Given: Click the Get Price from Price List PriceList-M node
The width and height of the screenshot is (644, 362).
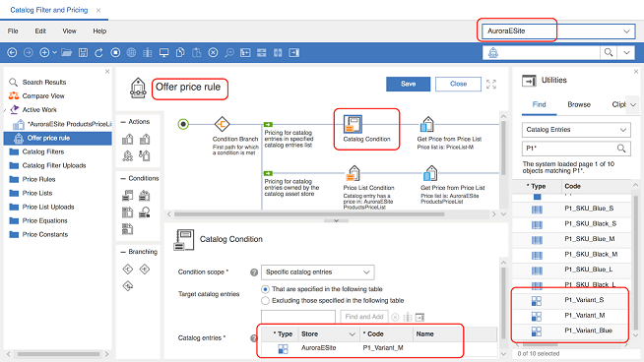Looking at the screenshot, I should 427,125.
